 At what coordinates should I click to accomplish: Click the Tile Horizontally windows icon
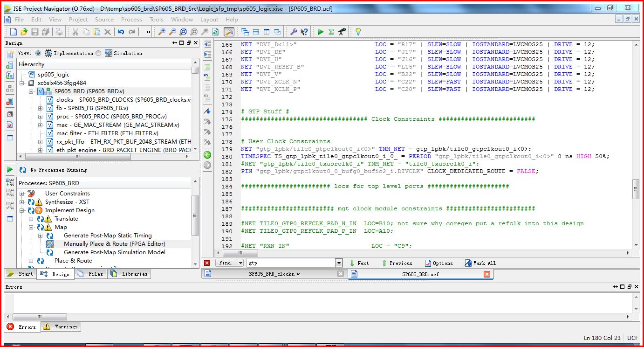click(256, 32)
